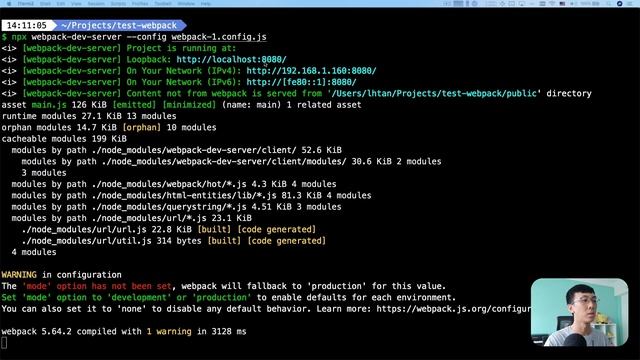
Task: Open the Session menu
Action: coord(96,4)
